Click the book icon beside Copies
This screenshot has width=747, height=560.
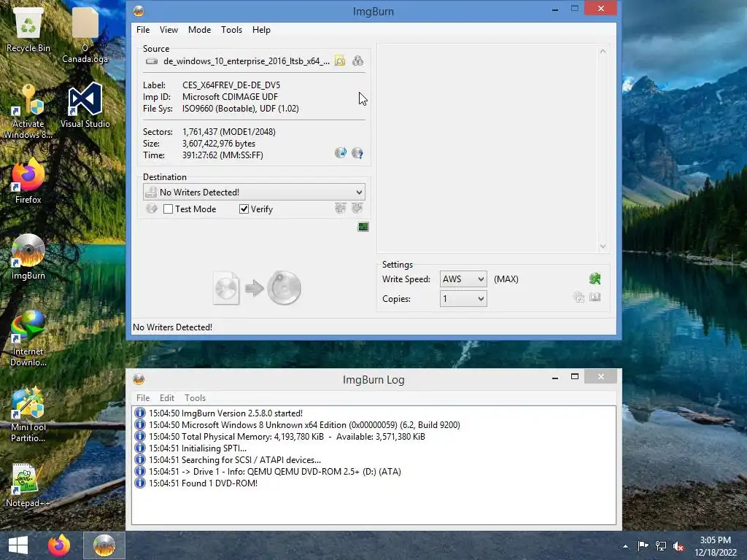[x=595, y=297]
